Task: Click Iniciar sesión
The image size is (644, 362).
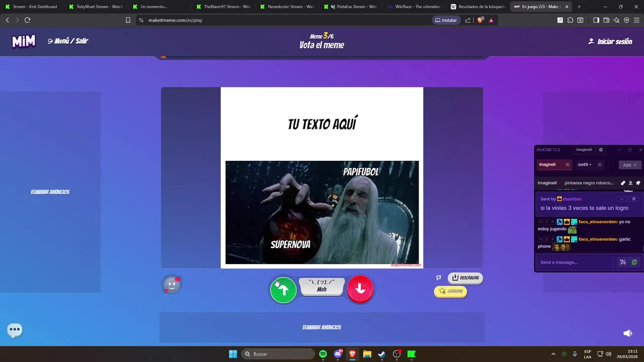Action: (610, 42)
